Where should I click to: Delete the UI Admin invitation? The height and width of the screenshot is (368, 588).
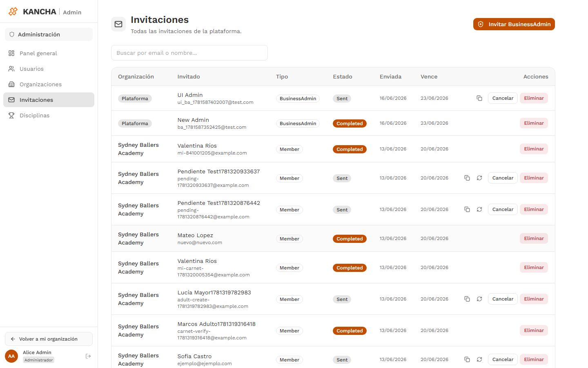pyautogui.click(x=534, y=98)
